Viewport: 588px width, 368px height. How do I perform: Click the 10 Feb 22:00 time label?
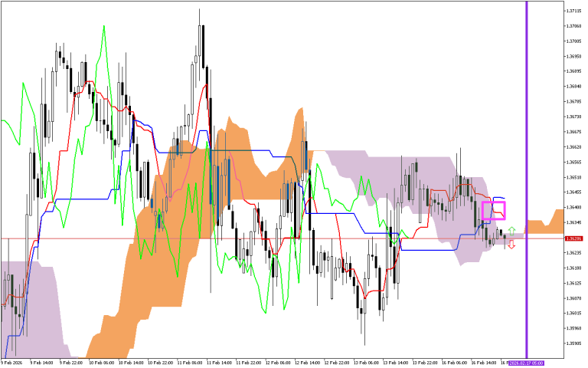(x=161, y=363)
